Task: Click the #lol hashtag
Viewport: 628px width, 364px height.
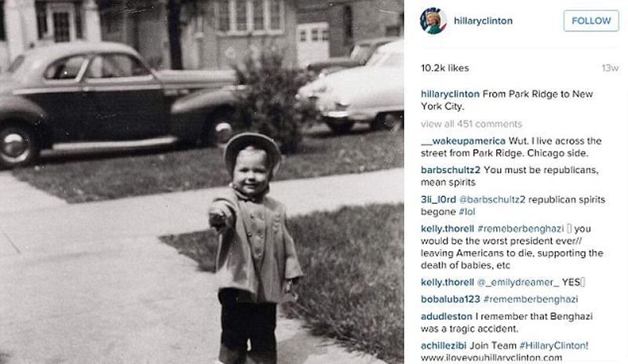Action: (x=466, y=212)
